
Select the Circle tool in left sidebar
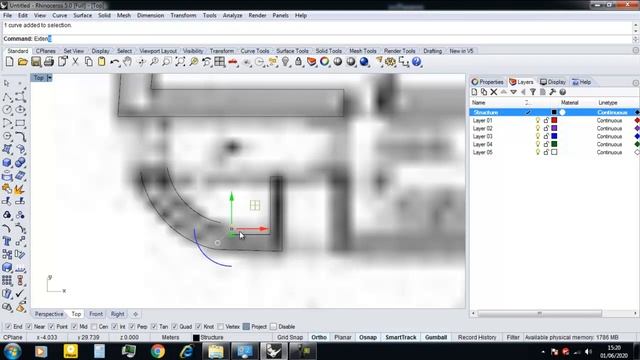[x=7, y=109]
